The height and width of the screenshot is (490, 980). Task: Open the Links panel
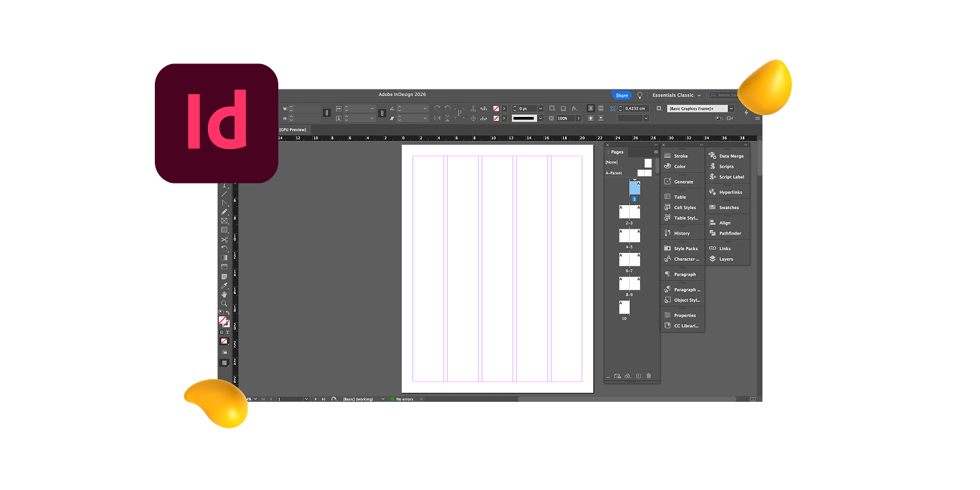(721, 248)
